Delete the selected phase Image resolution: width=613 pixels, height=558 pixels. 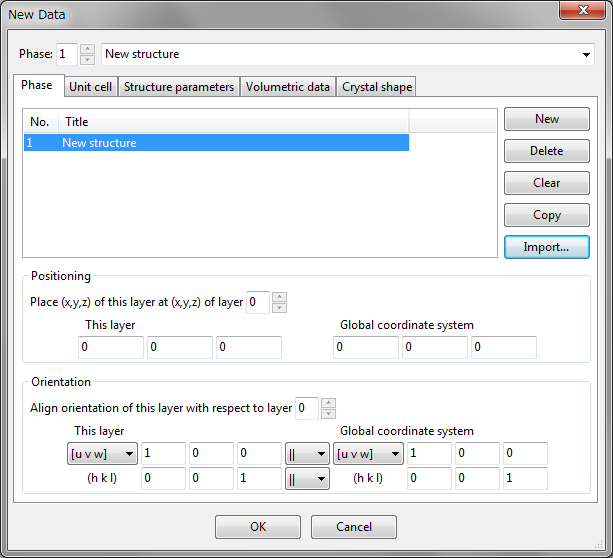pyautogui.click(x=546, y=151)
